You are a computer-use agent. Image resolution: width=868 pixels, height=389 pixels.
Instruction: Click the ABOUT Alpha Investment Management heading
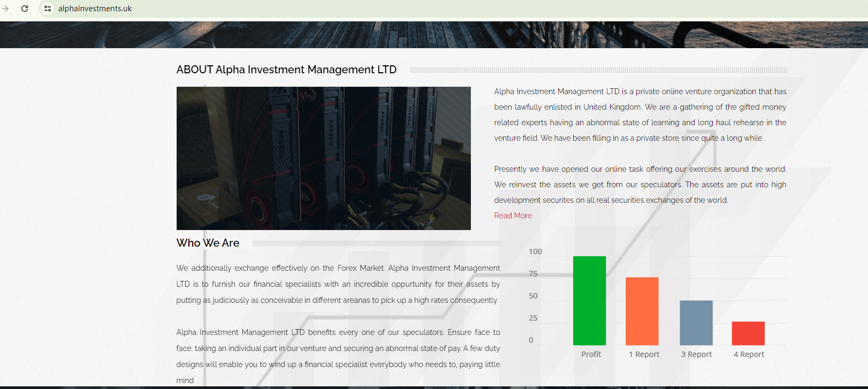[286, 70]
